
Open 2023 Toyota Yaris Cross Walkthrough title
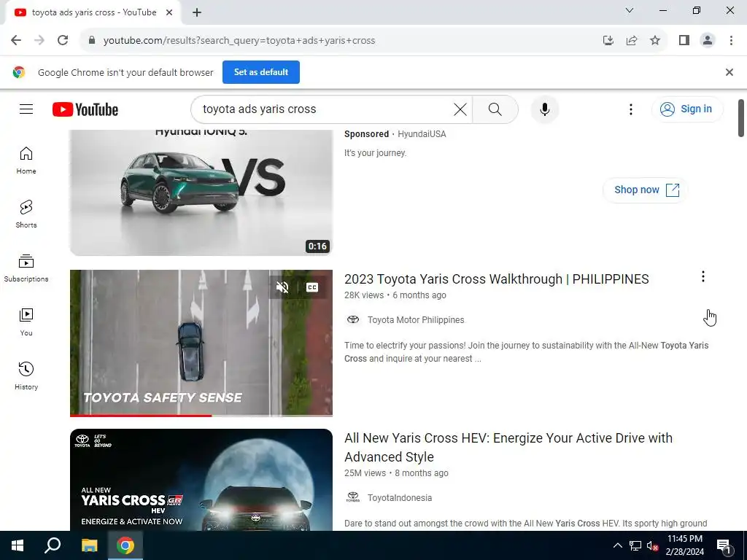(x=496, y=279)
